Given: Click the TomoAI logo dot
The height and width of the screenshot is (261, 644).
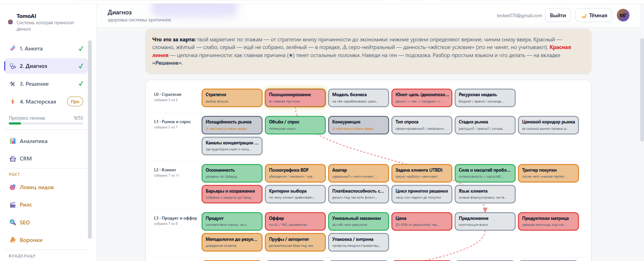Looking at the screenshot, I should point(10,22).
